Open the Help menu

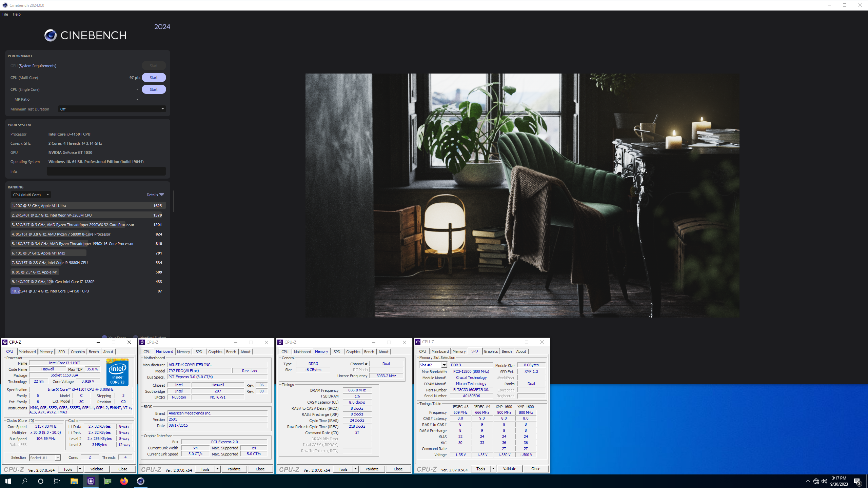pyautogui.click(x=17, y=14)
